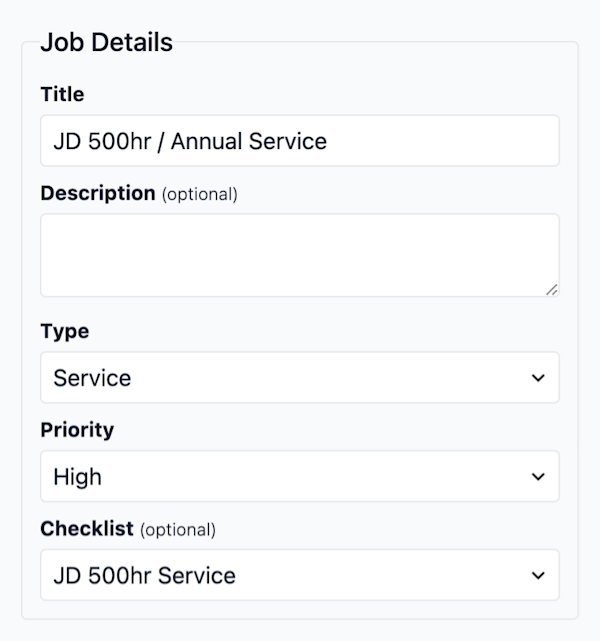Click the bold Type label
Image resolution: width=600 pixels, height=641 pixels.
[64, 331]
